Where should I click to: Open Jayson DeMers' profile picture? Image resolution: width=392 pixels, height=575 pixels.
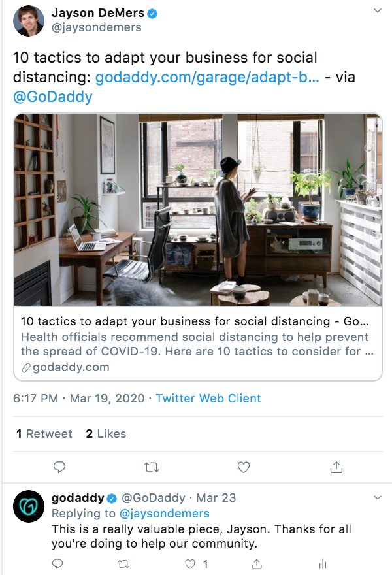pos(29,21)
